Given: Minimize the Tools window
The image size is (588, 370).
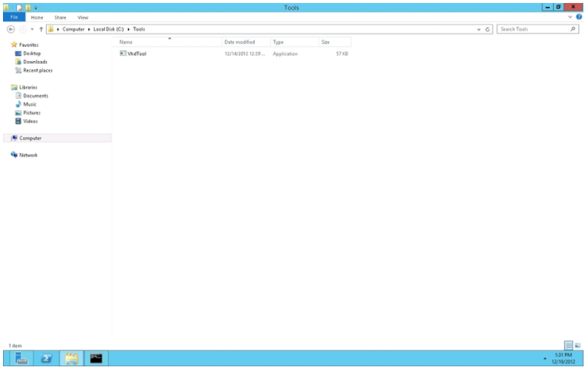Looking at the screenshot, I should click(x=548, y=7).
